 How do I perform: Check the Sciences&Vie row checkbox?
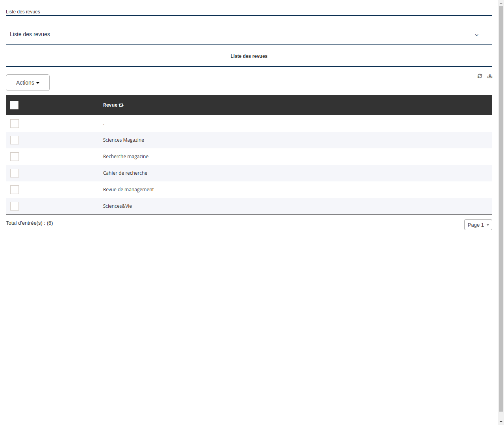[15, 206]
